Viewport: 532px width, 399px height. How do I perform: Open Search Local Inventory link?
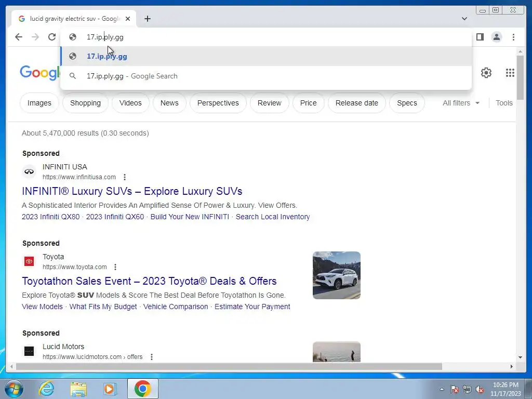(x=273, y=217)
